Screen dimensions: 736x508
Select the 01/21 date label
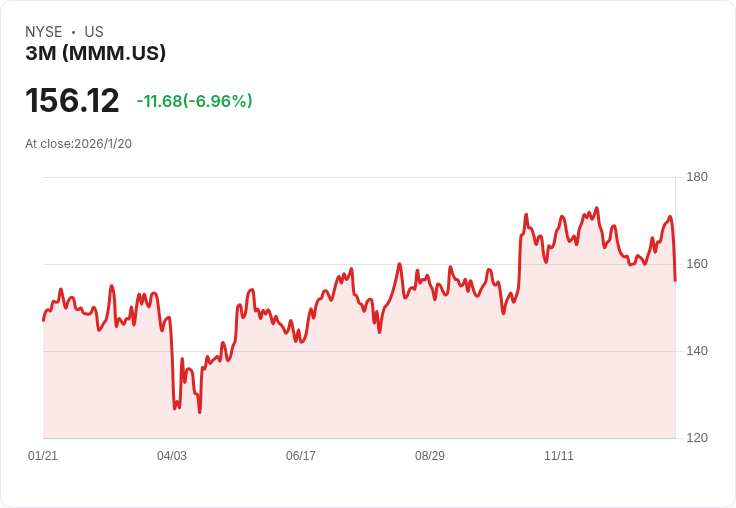click(43, 456)
